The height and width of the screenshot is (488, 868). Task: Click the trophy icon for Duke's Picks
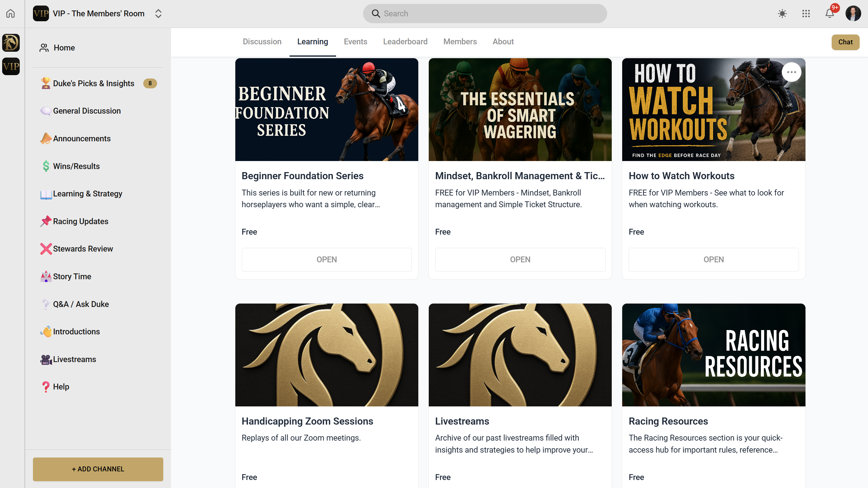click(46, 83)
